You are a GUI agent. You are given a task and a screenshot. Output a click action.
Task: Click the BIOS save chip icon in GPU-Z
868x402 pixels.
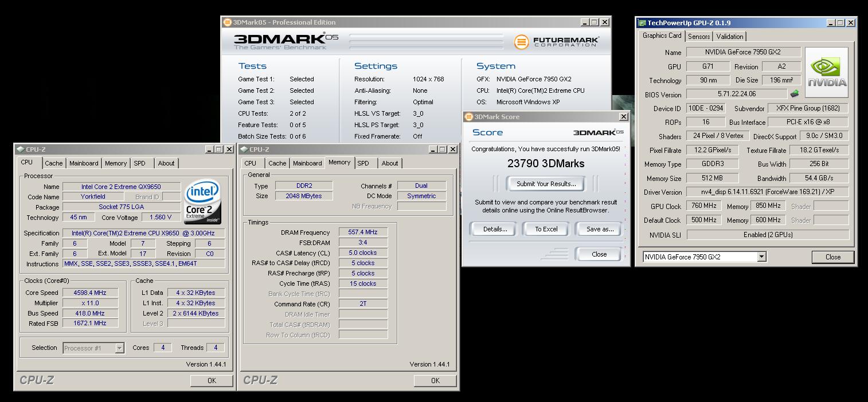pos(795,94)
